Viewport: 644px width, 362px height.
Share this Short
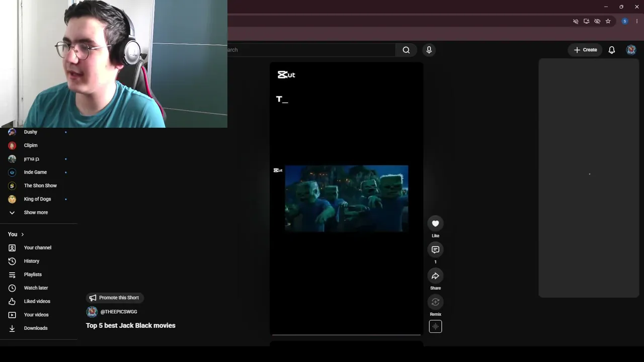[435, 276]
